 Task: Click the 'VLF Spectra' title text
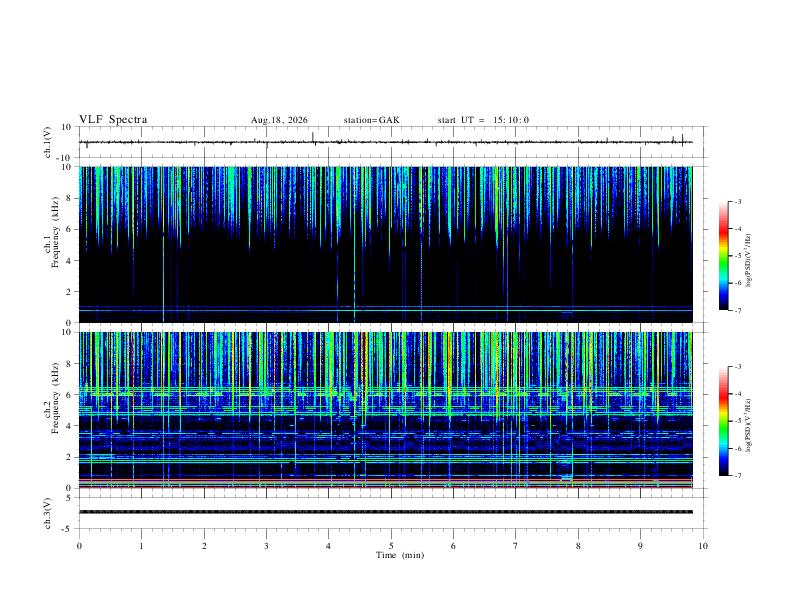[113, 120]
